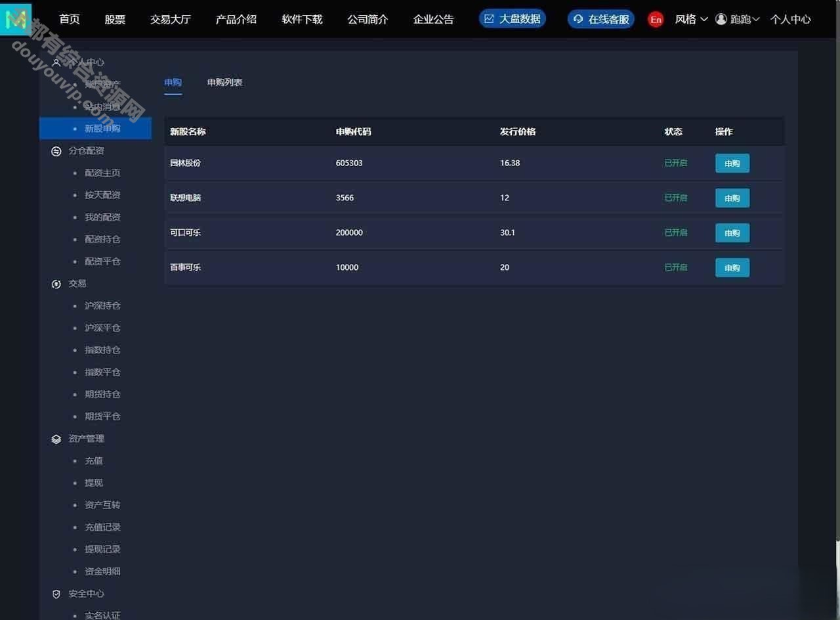840x620 pixels.
Task: Click the issue price 30.1
Action: tap(507, 232)
